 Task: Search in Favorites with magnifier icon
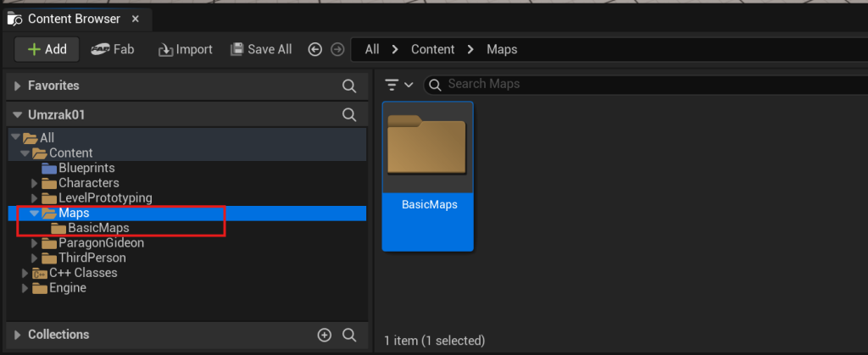coord(349,86)
